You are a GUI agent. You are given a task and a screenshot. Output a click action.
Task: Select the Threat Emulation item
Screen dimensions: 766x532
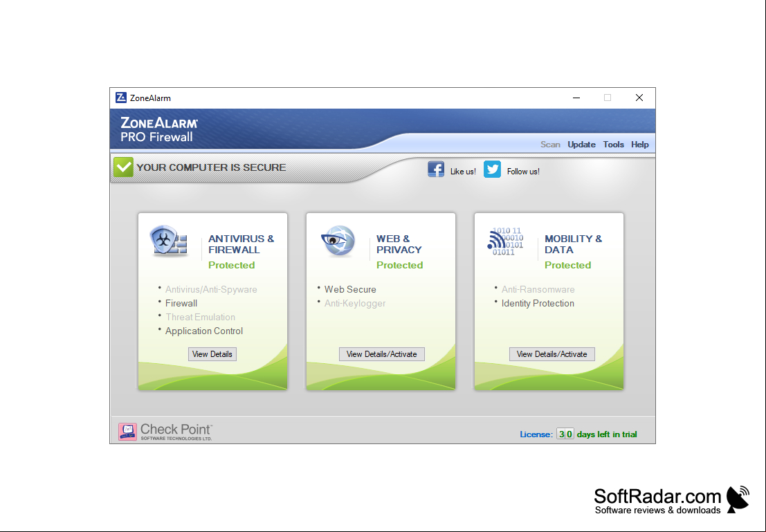click(200, 317)
